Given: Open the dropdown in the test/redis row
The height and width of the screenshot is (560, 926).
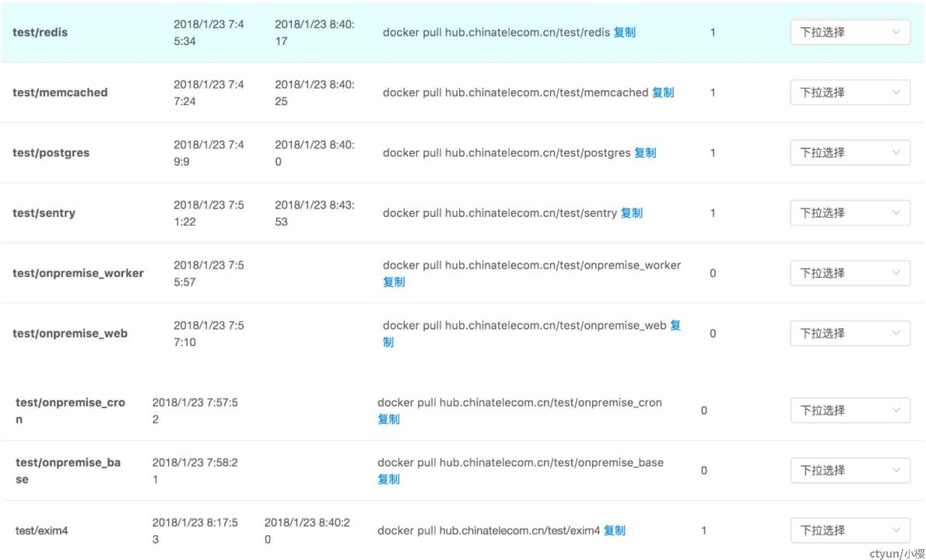Looking at the screenshot, I should (x=850, y=33).
